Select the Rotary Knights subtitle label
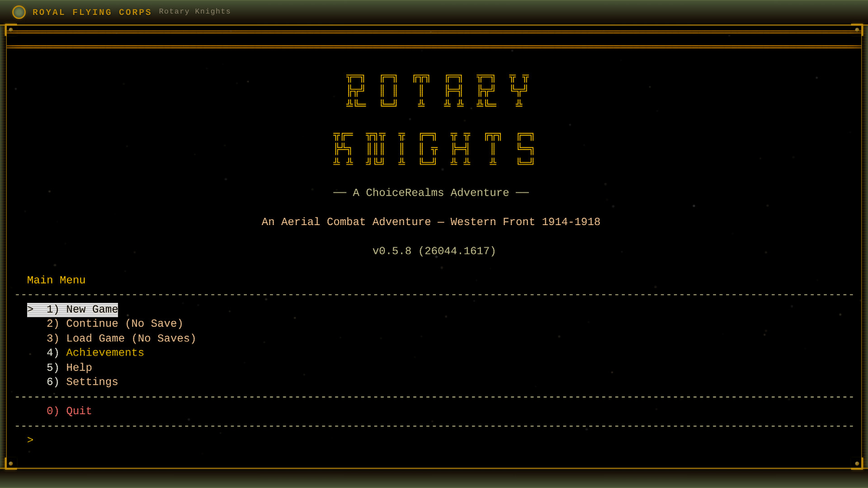Image resolution: width=868 pixels, height=488 pixels. [194, 11]
